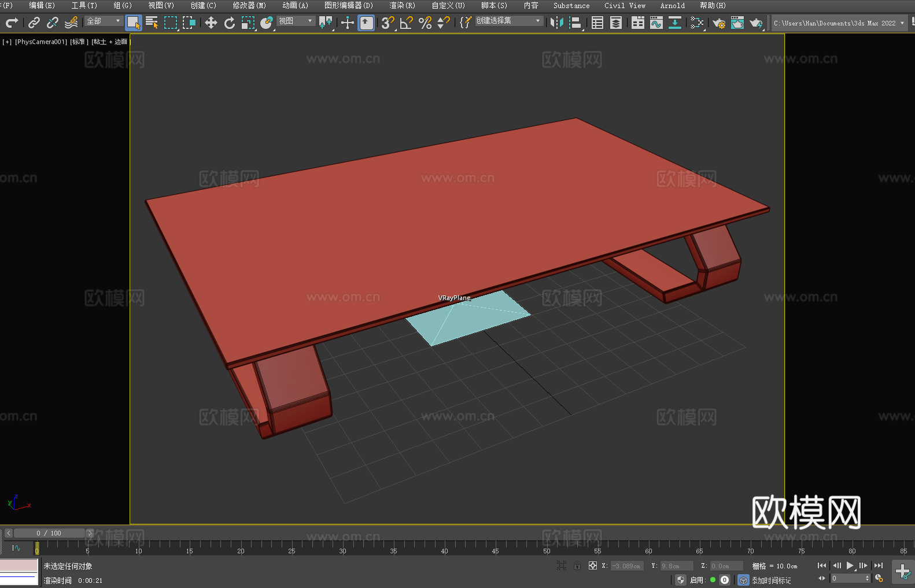Click Select and Manipulate crosshair icon
Screen dimensions: 915x588
click(347, 23)
